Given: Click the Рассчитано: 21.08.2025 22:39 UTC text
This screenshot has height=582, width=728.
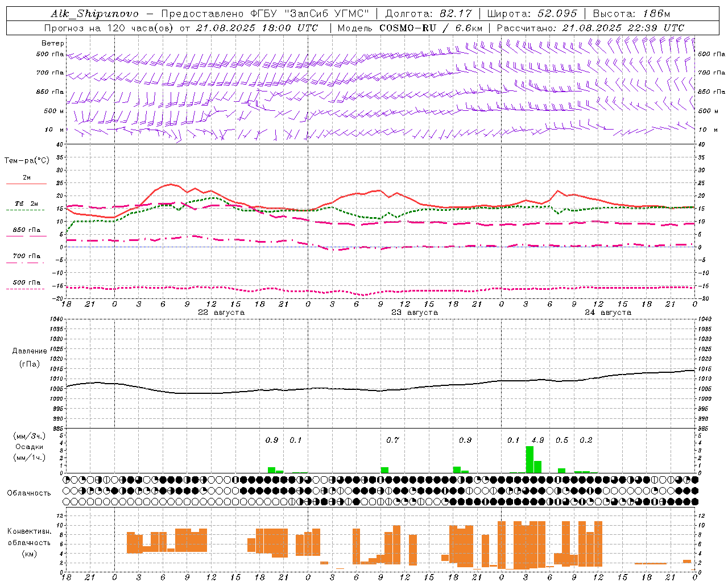Looking at the screenshot, I should coord(590,28).
